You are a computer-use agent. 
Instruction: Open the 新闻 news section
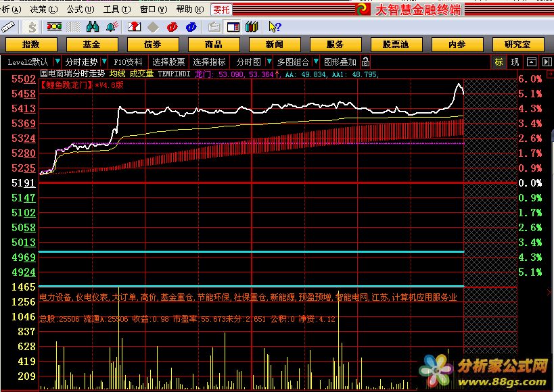coord(275,45)
